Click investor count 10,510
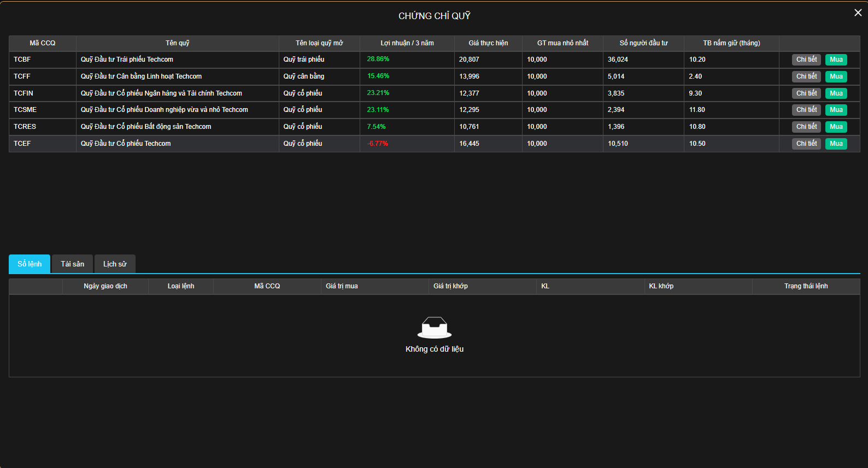The height and width of the screenshot is (468, 868). coord(618,144)
